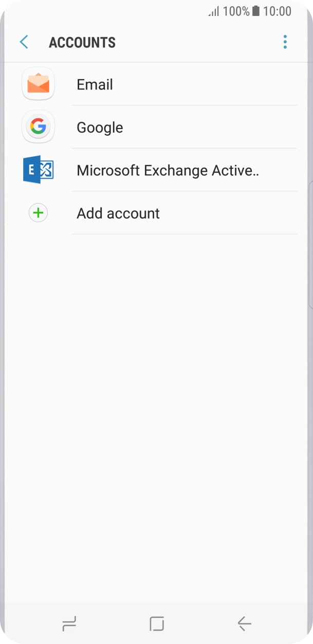The width and height of the screenshot is (313, 644).
Task: Tap the Google G logo icon
Action: pyautogui.click(x=38, y=127)
